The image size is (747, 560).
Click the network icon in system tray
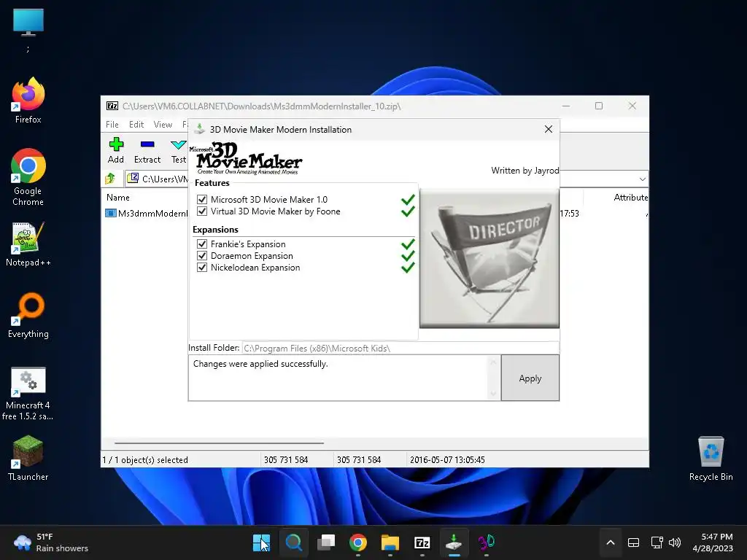[657, 542]
